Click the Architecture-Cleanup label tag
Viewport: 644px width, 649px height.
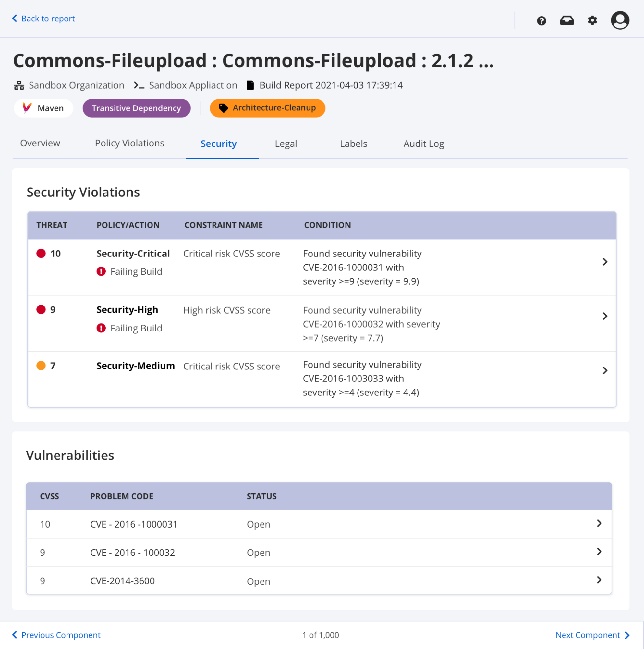[x=267, y=108]
